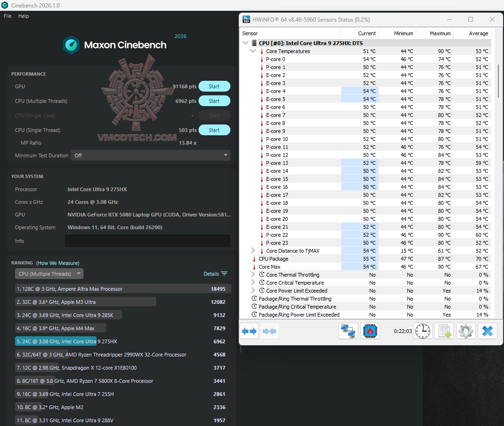
Task: Select ranking entry Apple M3 Ultra
Action: coord(123,302)
